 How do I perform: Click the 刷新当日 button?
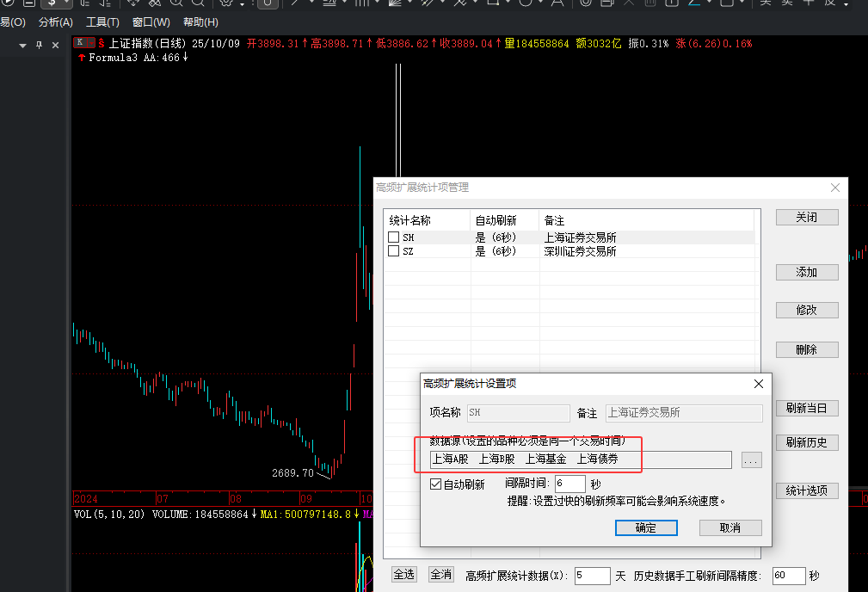pyautogui.click(x=807, y=408)
